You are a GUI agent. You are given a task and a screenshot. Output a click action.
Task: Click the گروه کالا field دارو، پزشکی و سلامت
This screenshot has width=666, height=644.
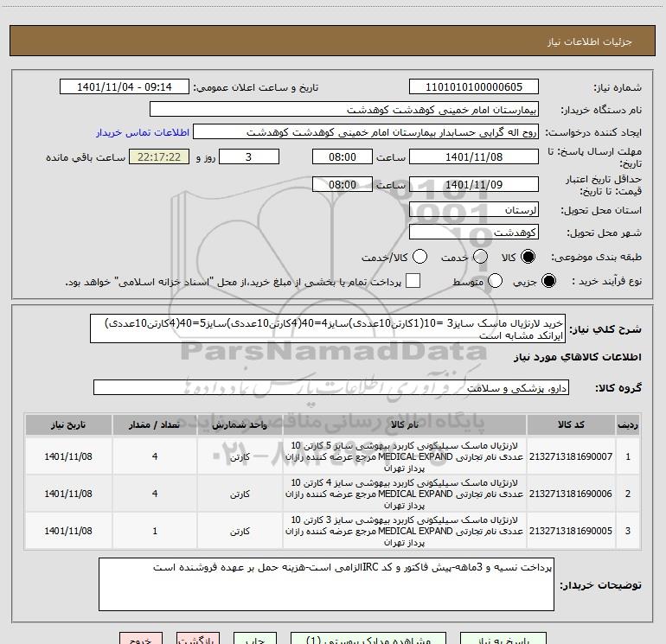pos(331,387)
